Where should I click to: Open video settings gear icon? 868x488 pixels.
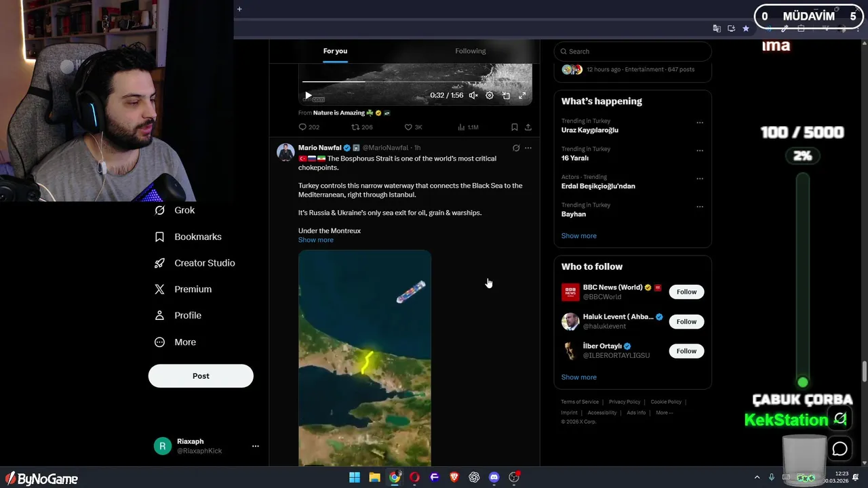point(490,96)
